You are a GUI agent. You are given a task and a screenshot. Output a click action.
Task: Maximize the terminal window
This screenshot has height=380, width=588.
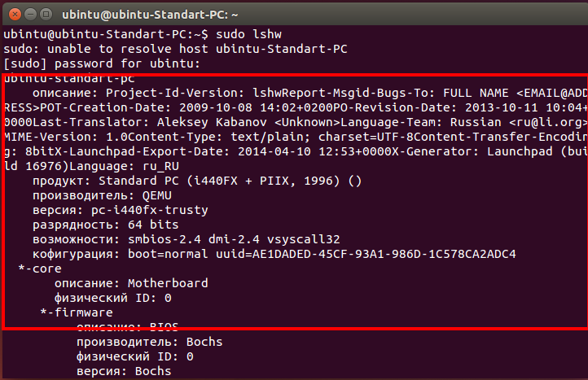[x=46, y=15]
